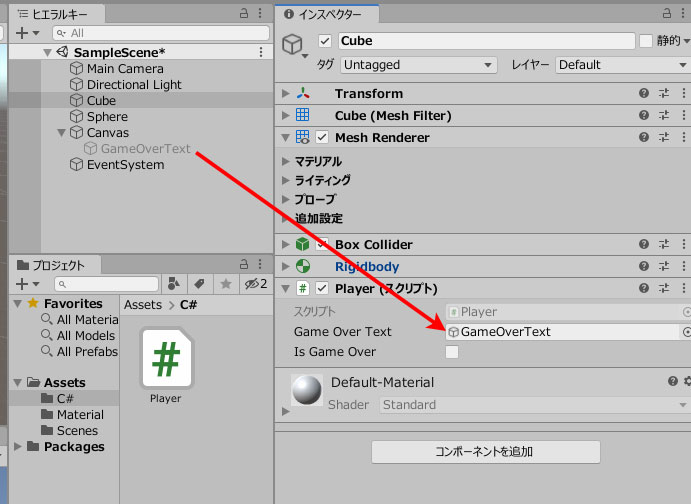Enable the Is Game Over checkbox
This screenshot has width=691, height=504.
452,352
